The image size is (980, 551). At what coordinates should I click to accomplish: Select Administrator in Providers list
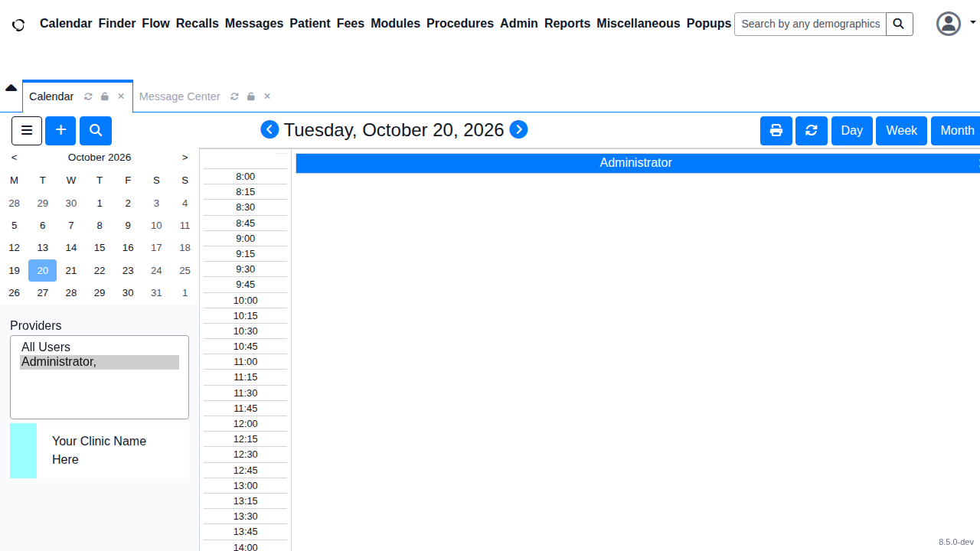point(100,362)
